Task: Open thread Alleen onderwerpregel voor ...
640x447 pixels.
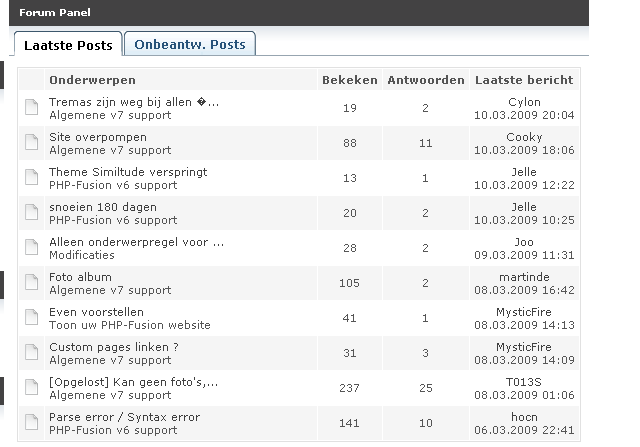Action: pos(136,242)
